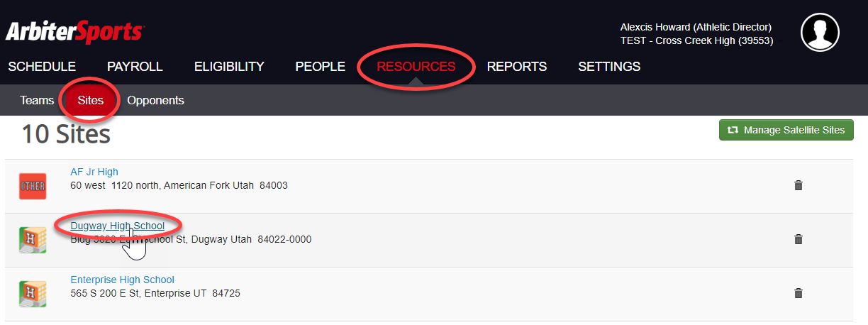Image resolution: width=868 pixels, height=325 pixels.
Task: Open the SCHEDULE menu
Action: [42, 67]
